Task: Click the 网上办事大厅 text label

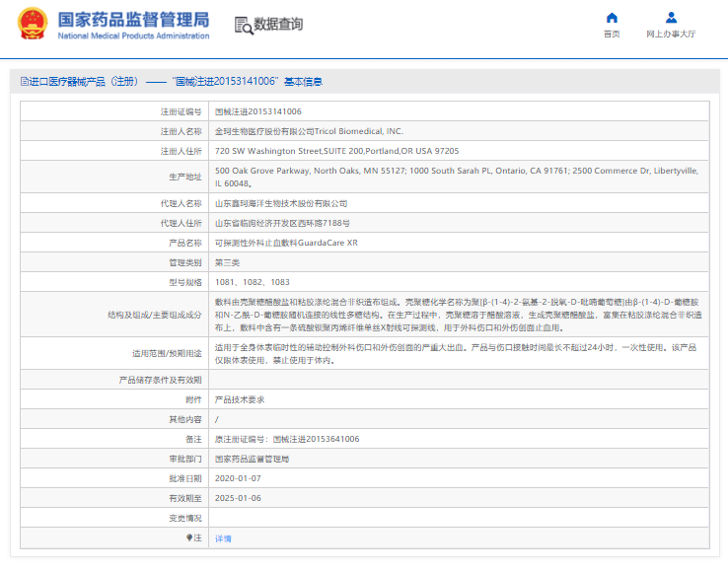Action: click(x=671, y=35)
